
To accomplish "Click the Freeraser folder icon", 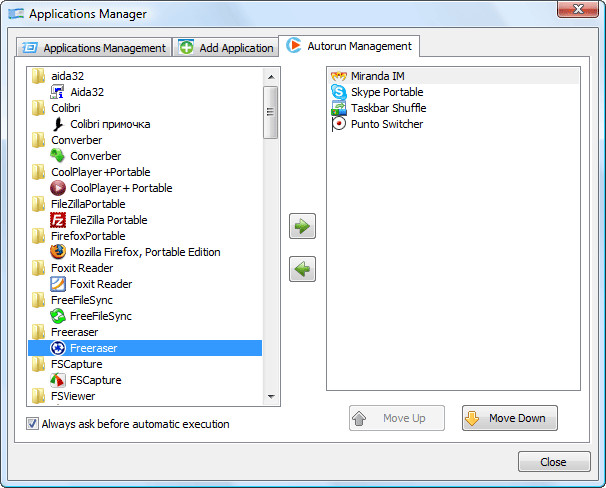I will 38,332.
